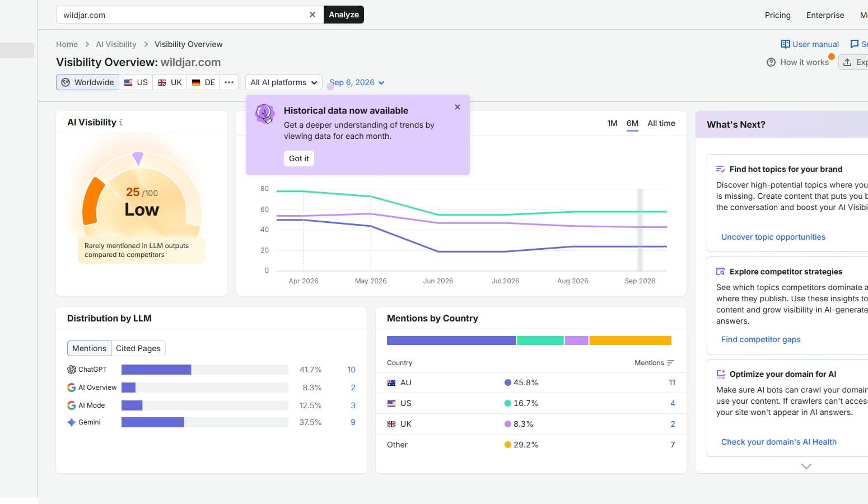Click the ChatGPT 41.7% progress bar
The height and width of the screenshot is (504, 868).
[205, 370]
